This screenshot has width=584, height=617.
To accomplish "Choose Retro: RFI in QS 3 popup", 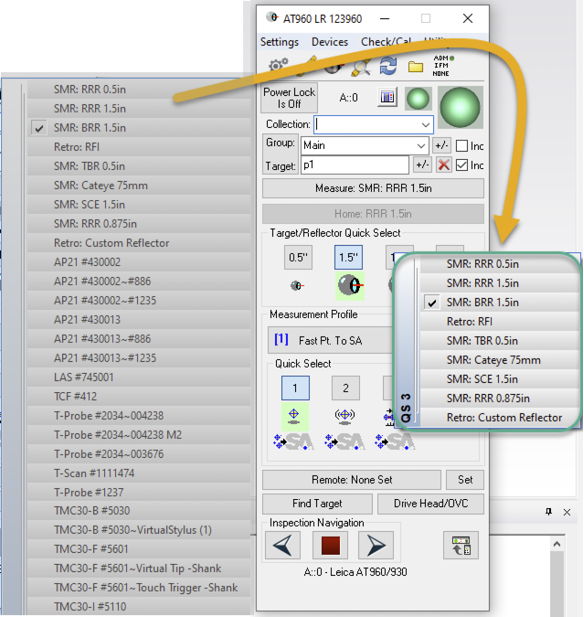I will (x=499, y=321).
